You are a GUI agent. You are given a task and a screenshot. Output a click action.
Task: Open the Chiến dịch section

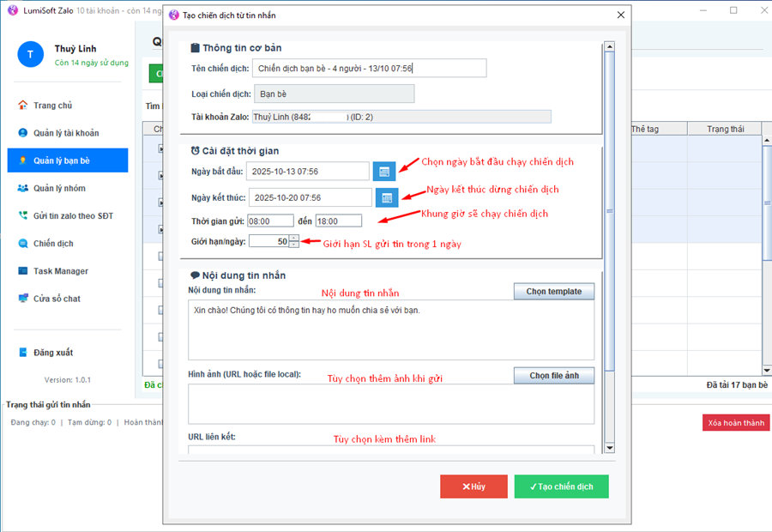53,244
